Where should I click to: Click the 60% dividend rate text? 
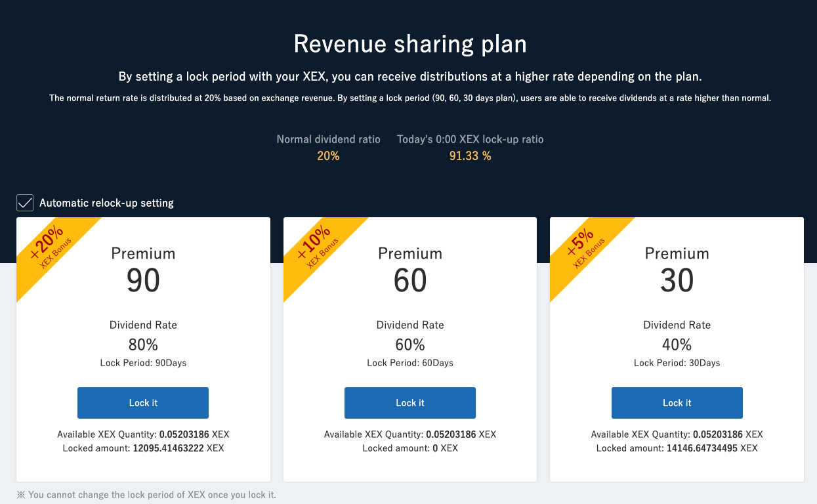coord(410,345)
